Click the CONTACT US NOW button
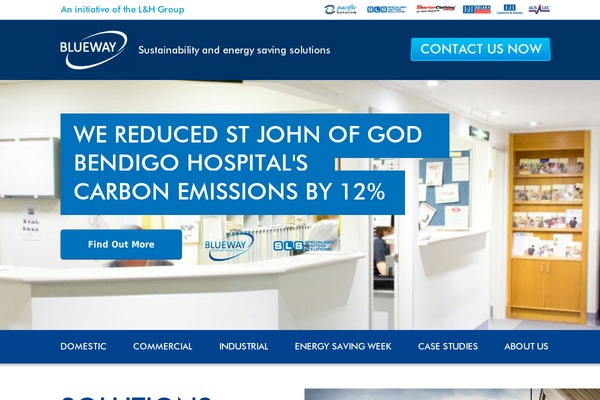Image resolution: width=600 pixels, height=400 pixels. coord(481,49)
